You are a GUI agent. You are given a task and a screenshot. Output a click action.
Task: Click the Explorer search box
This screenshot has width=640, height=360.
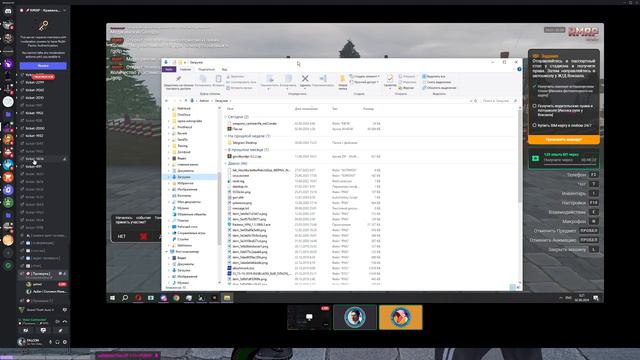point(499,100)
